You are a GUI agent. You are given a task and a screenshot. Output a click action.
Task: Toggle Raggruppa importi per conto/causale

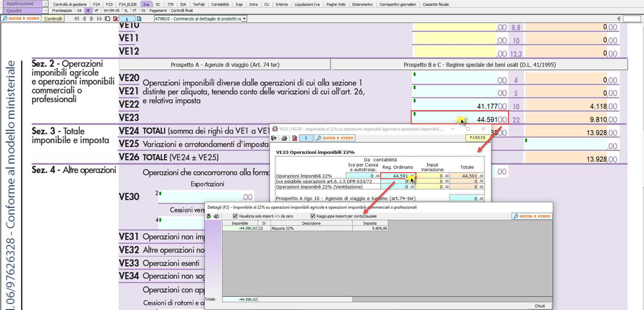pyautogui.click(x=313, y=216)
